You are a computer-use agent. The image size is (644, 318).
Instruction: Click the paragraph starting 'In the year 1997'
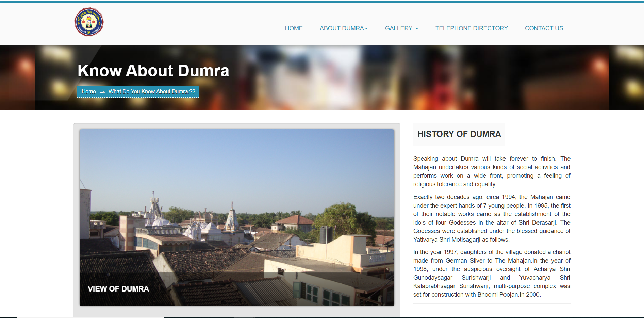pyautogui.click(x=492, y=273)
